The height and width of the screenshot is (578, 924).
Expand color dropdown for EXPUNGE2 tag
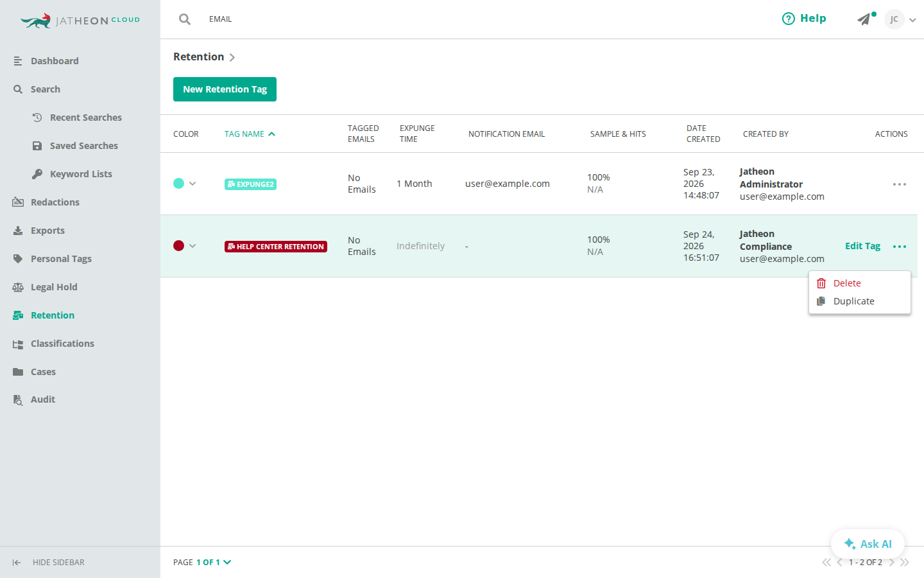(193, 184)
